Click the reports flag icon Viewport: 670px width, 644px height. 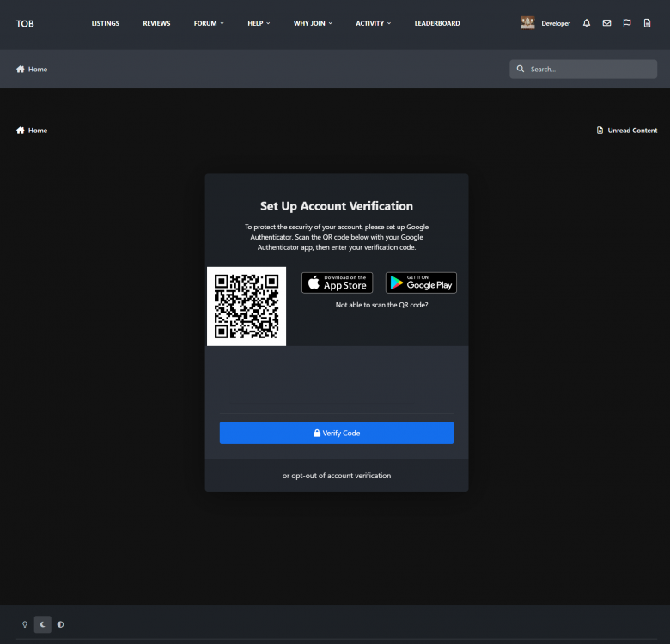pyautogui.click(x=626, y=23)
